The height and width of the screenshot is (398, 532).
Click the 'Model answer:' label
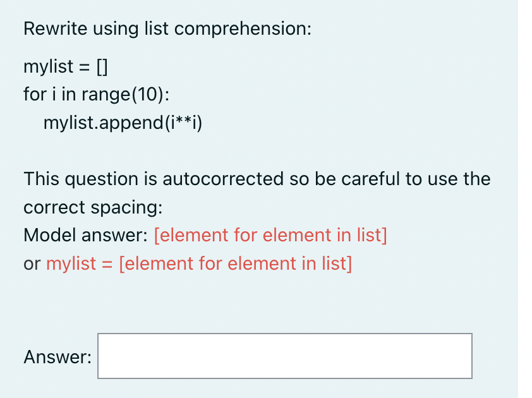coord(86,235)
